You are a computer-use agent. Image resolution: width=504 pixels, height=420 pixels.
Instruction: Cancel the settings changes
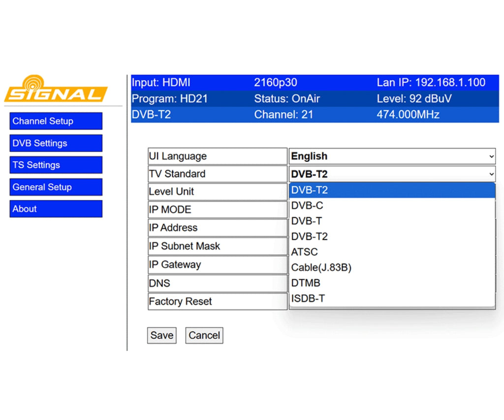(x=204, y=335)
